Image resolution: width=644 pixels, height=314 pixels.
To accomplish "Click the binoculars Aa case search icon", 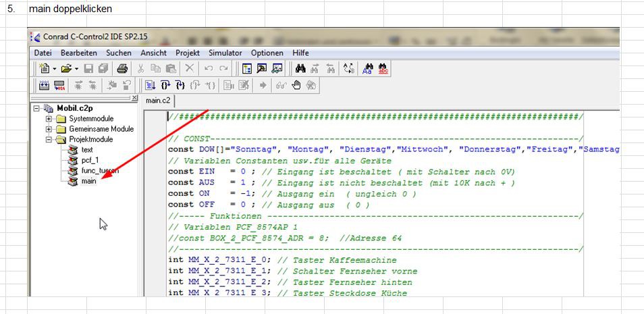I will click(x=368, y=69).
